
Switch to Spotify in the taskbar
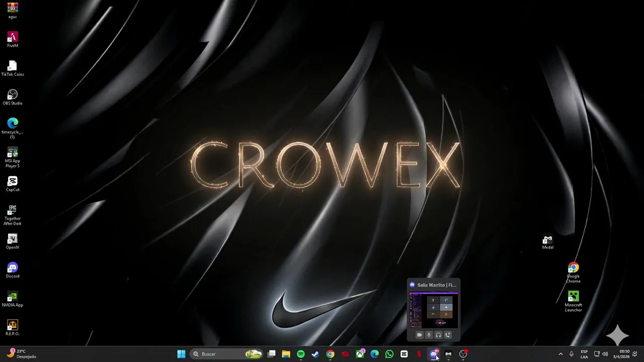[x=301, y=354]
